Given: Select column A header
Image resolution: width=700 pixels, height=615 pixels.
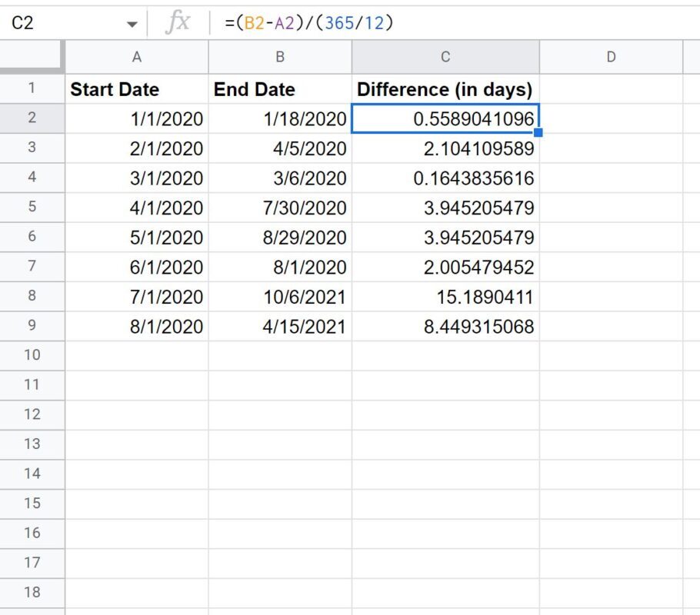Looking at the screenshot, I should tap(137, 57).
